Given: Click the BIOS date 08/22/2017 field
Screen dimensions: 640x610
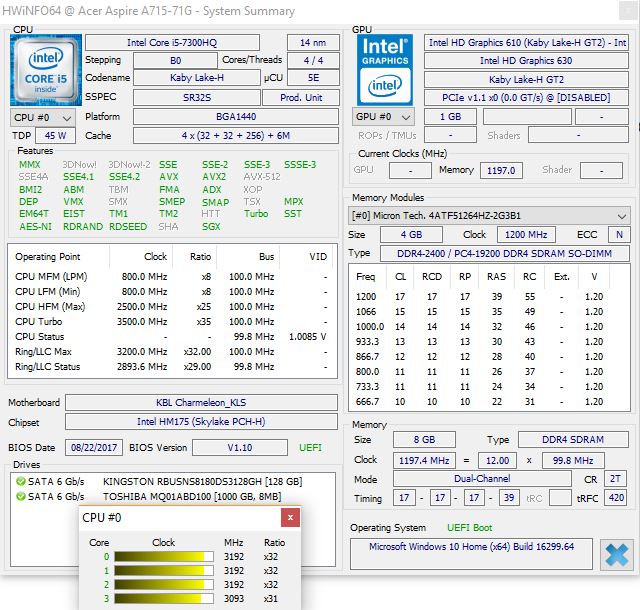Looking at the screenshot, I should pos(94,447).
